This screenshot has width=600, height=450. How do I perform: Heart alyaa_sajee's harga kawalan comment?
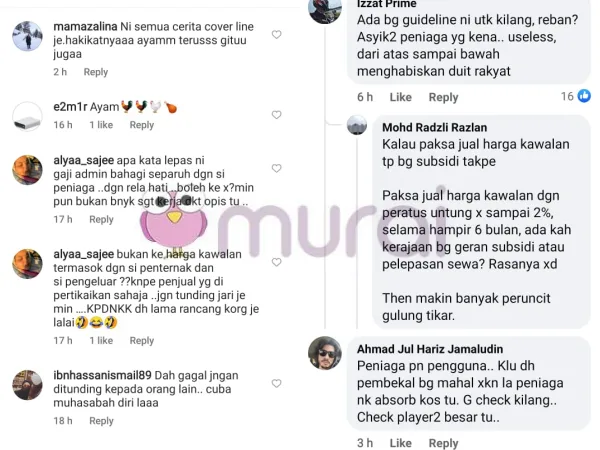[x=277, y=262]
